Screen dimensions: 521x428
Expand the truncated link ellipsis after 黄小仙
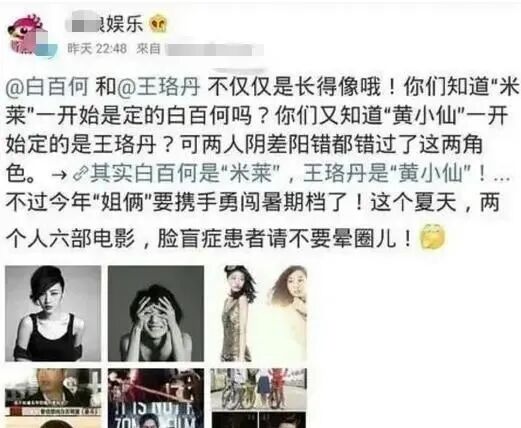pyautogui.click(x=502, y=177)
